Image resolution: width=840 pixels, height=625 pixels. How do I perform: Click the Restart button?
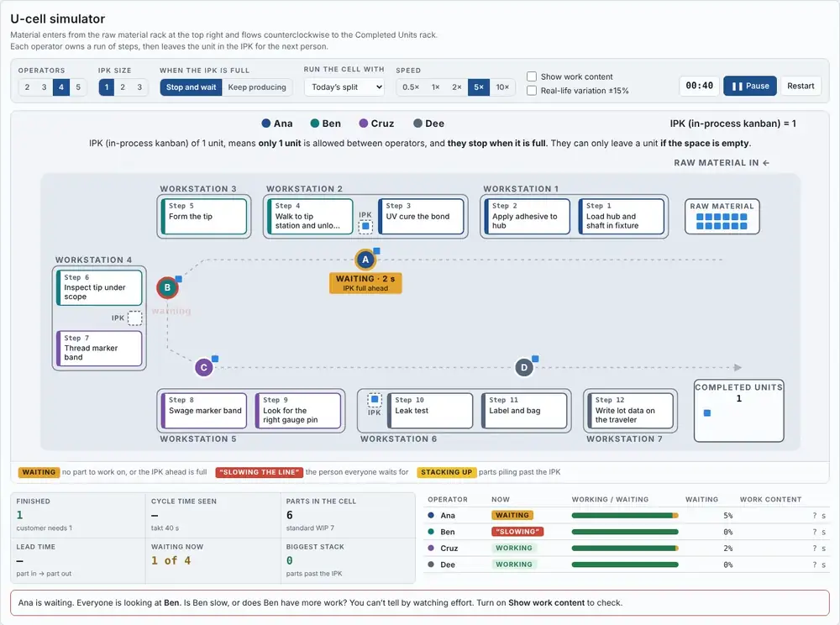coord(801,87)
